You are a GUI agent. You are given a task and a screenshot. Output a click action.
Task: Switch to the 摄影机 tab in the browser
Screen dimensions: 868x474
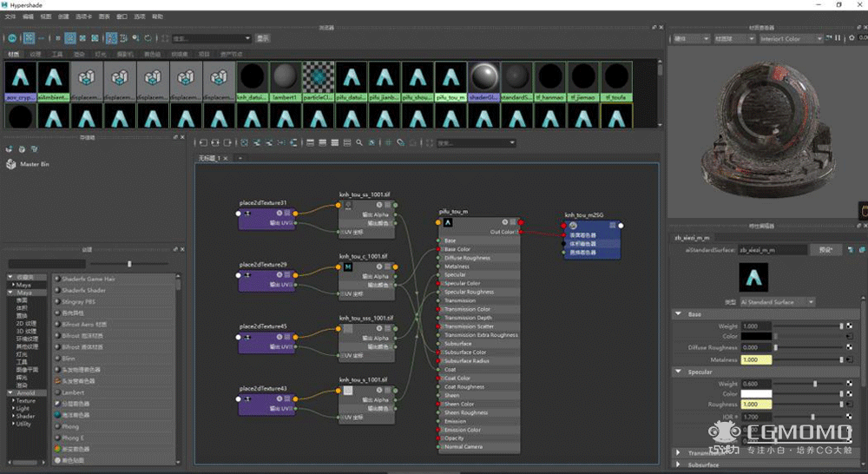click(125, 55)
